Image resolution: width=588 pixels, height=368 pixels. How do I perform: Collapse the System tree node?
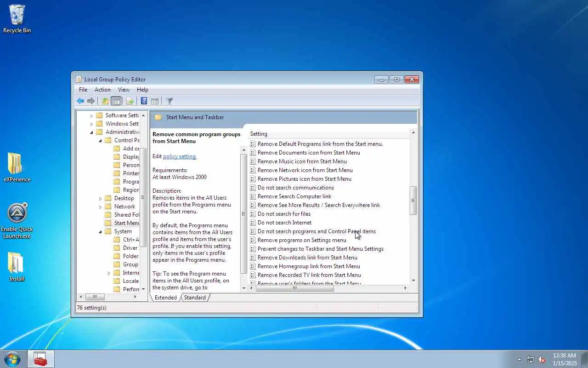100,231
